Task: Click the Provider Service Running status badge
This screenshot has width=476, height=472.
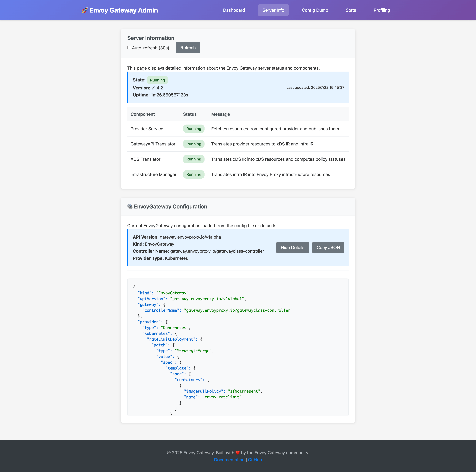Action: click(194, 129)
